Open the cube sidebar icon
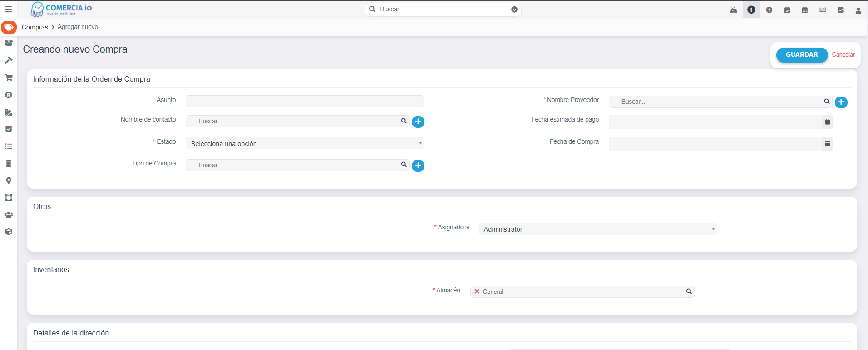Image resolution: width=868 pixels, height=350 pixels. (x=9, y=232)
